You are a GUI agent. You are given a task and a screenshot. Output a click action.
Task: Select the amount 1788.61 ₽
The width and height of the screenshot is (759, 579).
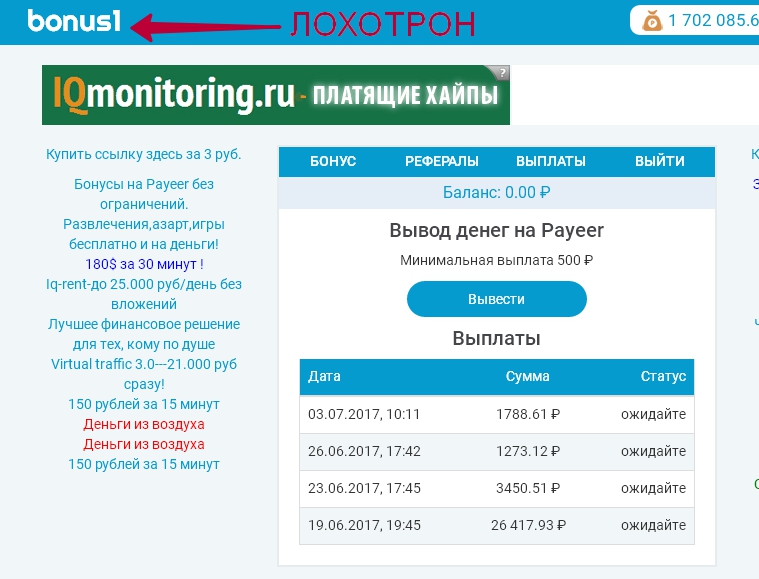[528, 414]
